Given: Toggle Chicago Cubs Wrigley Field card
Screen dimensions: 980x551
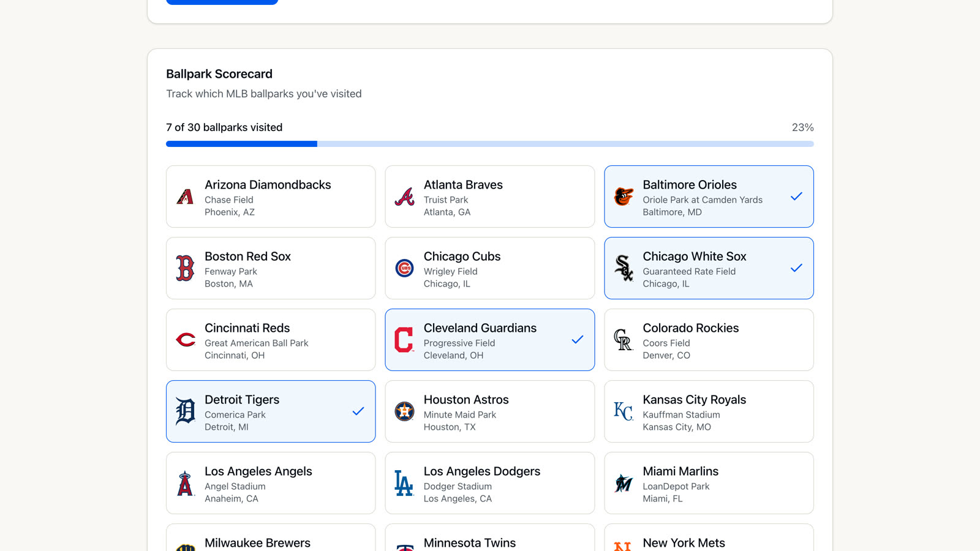Looking at the screenshot, I should [490, 268].
